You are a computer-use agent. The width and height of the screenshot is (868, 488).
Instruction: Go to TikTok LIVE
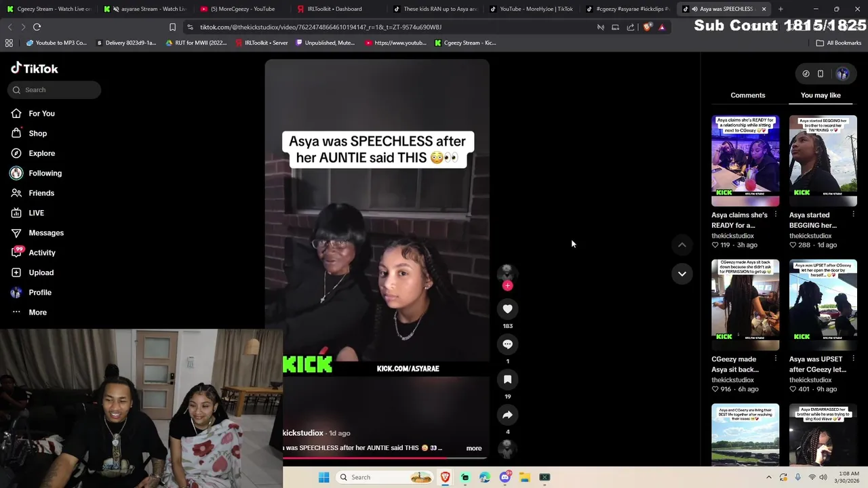click(36, 213)
